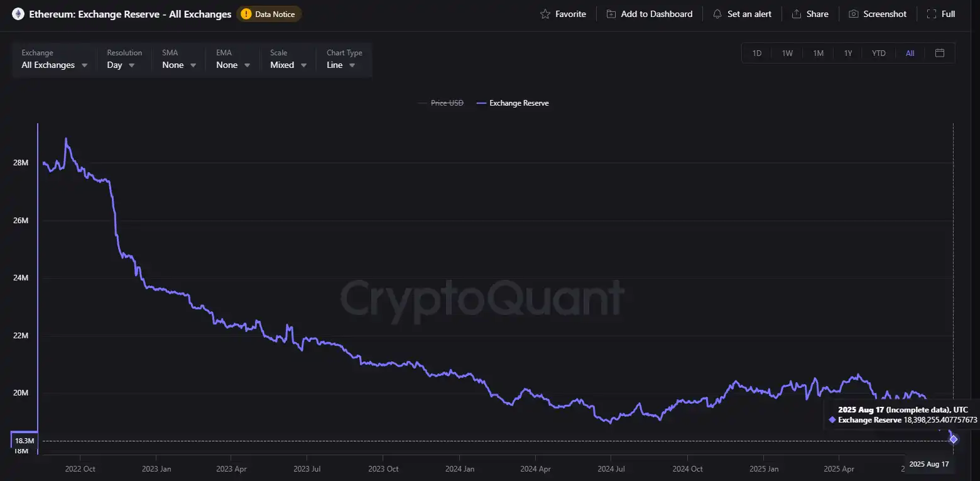
Task: Open the calendar date-range picker icon
Action: pos(940,53)
